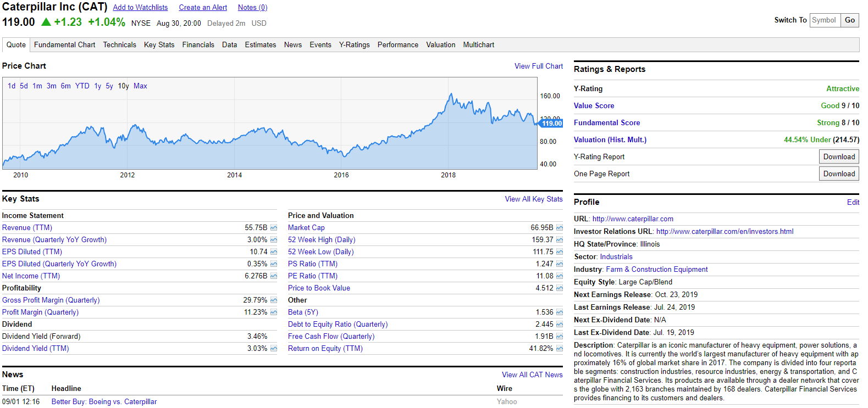Screen dimensions: 868x408
Task: Focus the Symbol input field
Action: click(825, 20)
